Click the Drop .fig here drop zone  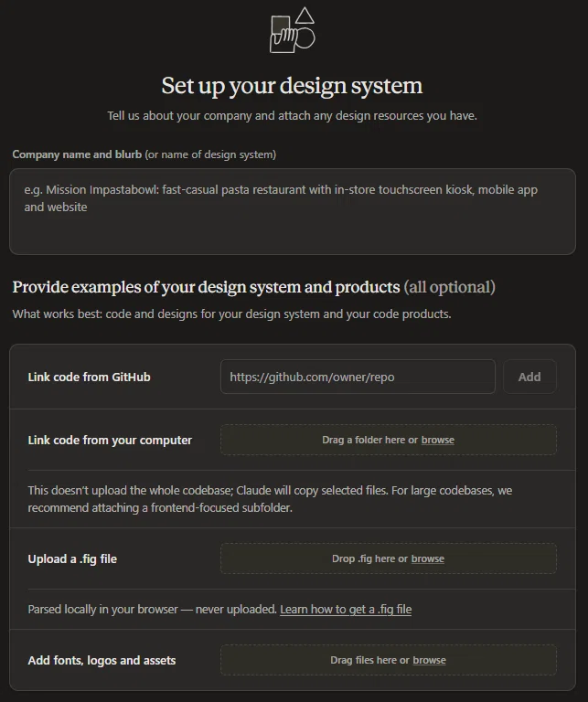389,558
